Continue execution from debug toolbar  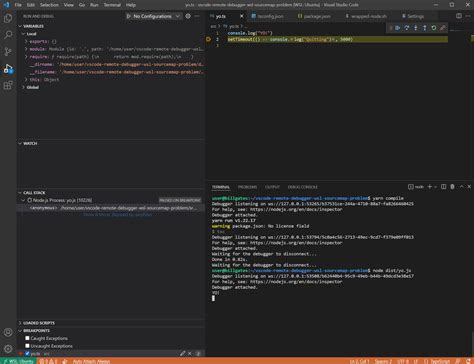coord(398,28)
